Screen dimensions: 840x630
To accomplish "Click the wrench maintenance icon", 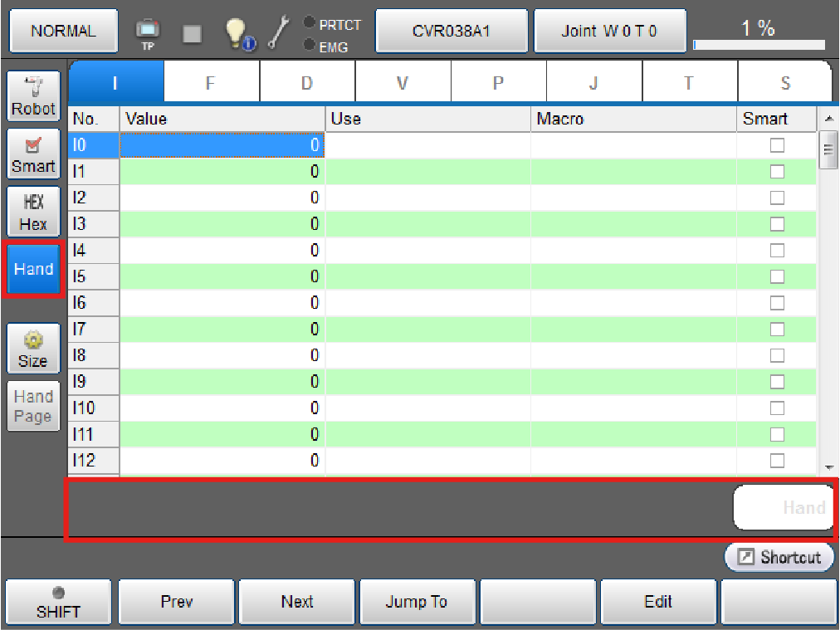I will [x=280, y=32].
